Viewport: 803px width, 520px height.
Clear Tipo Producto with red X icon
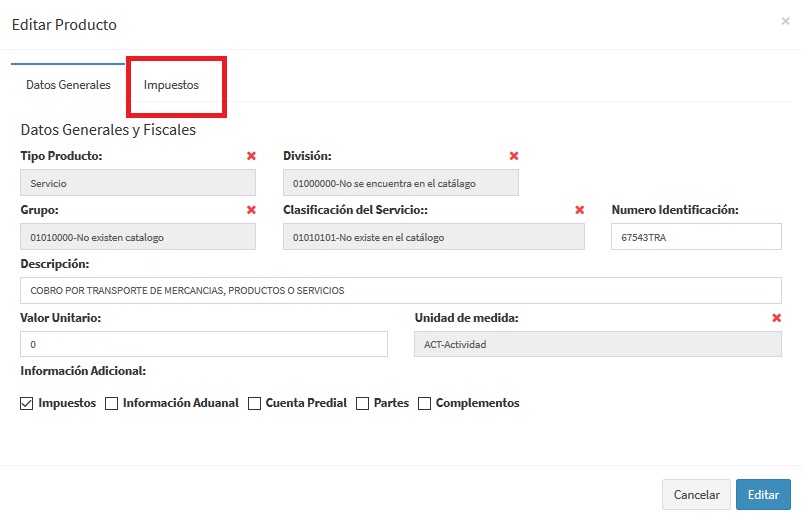click(x=251, y=156)
